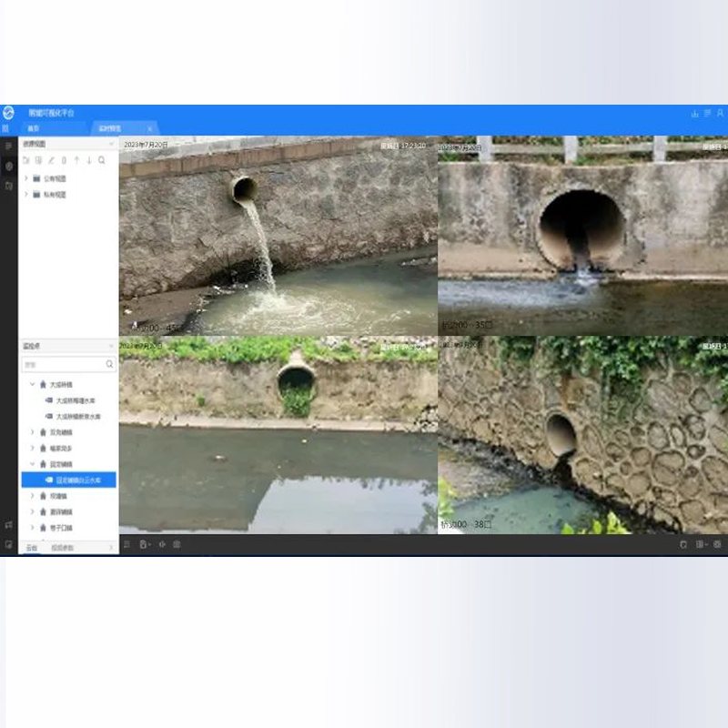728x728 pixels.
Task: Close the second tab using its X
Action: pyautogui.click(x=149, y=128)
